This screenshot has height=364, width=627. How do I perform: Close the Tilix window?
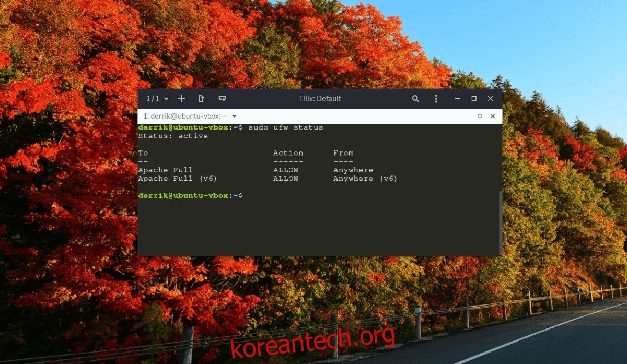(491, 99)
